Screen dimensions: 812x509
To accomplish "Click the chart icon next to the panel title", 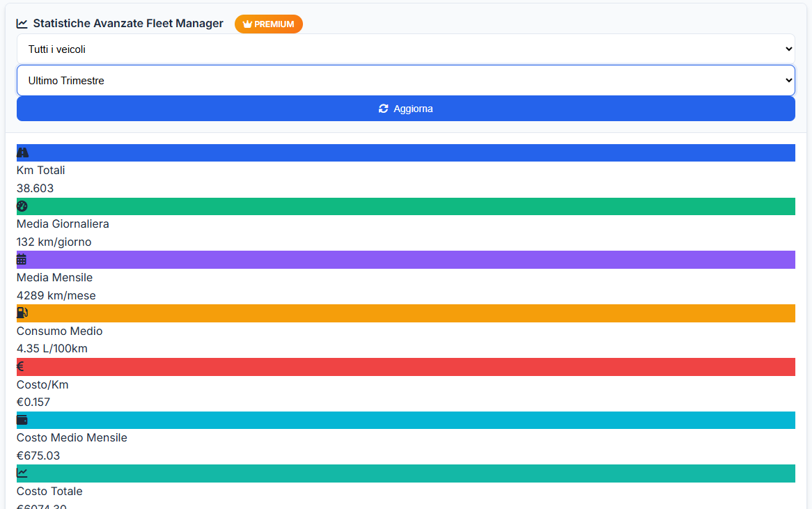I will 22,23.
